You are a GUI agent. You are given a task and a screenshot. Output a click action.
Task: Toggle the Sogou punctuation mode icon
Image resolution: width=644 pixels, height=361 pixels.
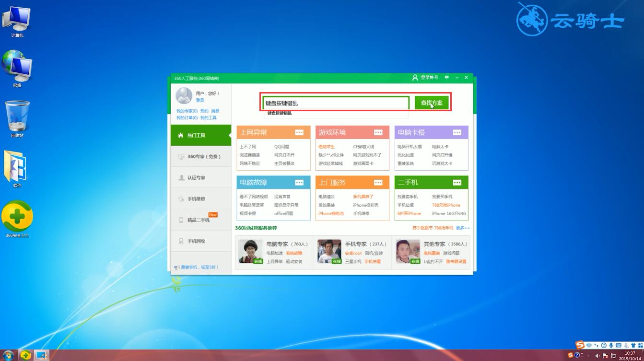[x=597, y=345]
